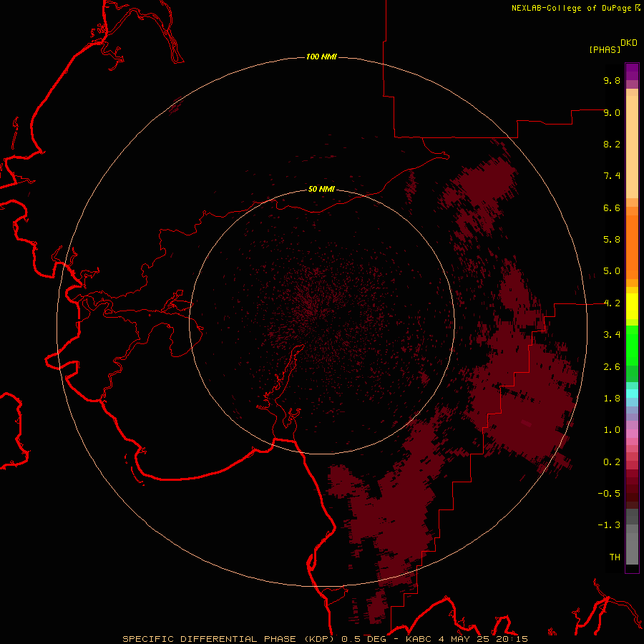Click the 1.8 scale value
The height and width of the screenshot is (644, 644).
pyautogui.click(x=612, y=399)
